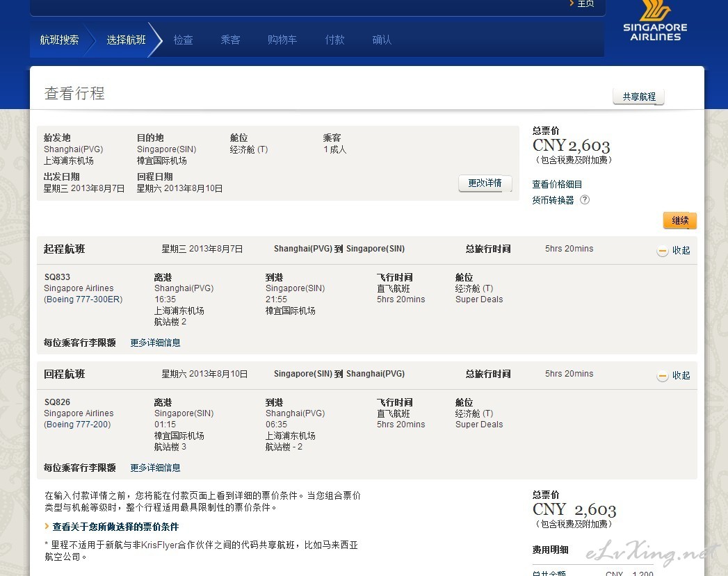This screenshot has width=728, height=576.
Task: Click the lower CNY 2,603 total price
Action: [x=574, y=510]
